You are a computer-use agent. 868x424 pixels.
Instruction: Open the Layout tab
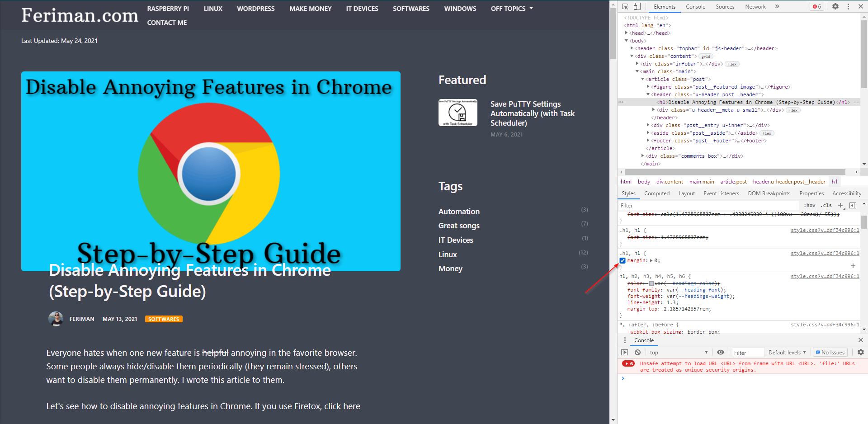[687, 193]
